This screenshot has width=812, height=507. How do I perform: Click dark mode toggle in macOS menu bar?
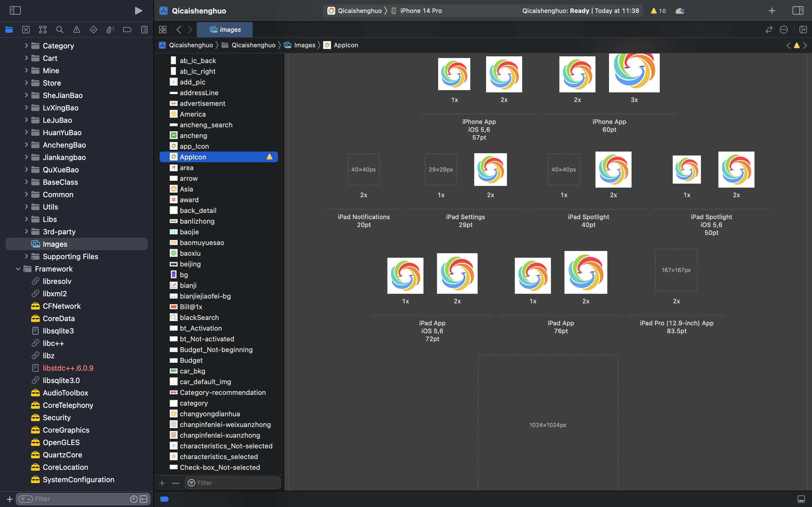680,10
